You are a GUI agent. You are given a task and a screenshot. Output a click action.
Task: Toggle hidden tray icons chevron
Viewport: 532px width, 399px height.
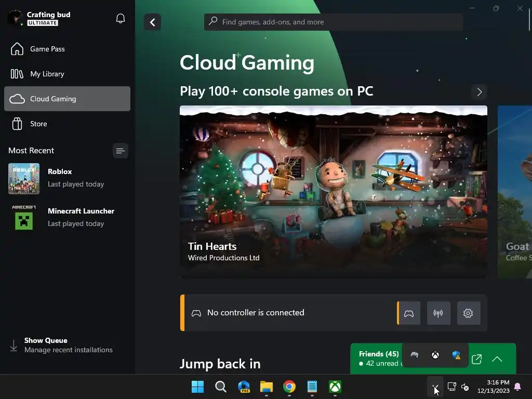pos(435,387)
